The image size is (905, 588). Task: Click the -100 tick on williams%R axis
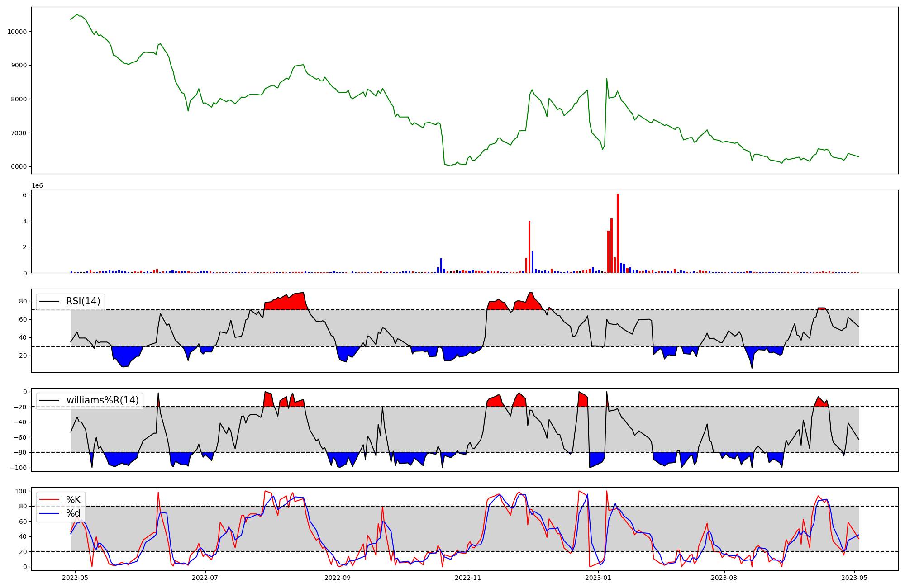tap(18, 468)
